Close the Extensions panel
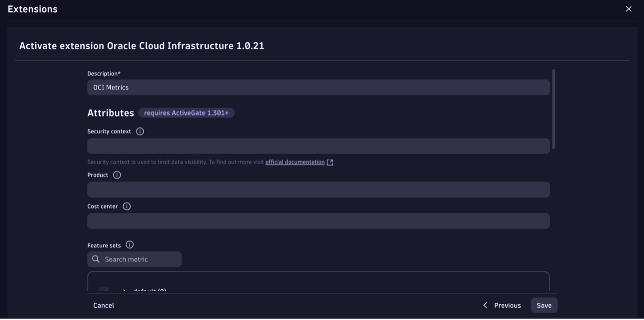The image size is (644, 320). pyautogui.click(x=629, y=9)
